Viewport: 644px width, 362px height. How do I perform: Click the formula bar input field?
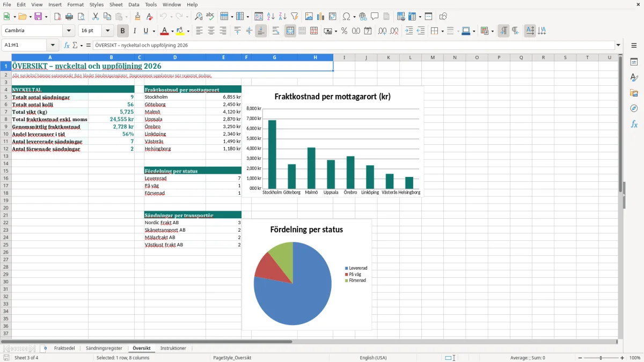[x=353, y=46]
